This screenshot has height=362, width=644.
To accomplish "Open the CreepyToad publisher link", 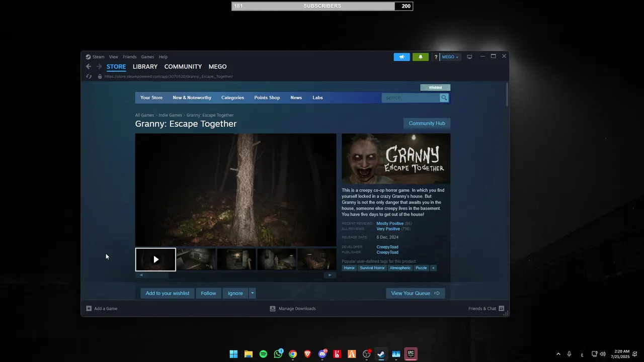I will [387, 252].
